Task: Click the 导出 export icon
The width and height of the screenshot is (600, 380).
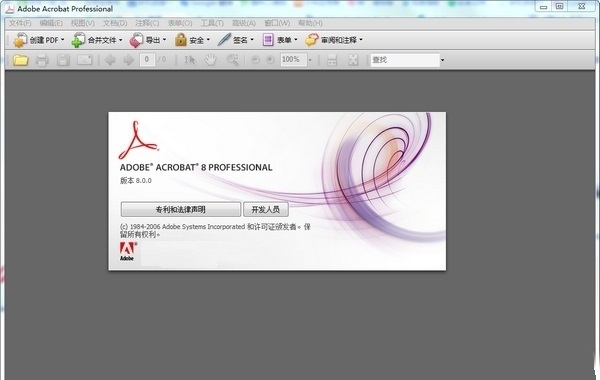Action: pos(136,40)
